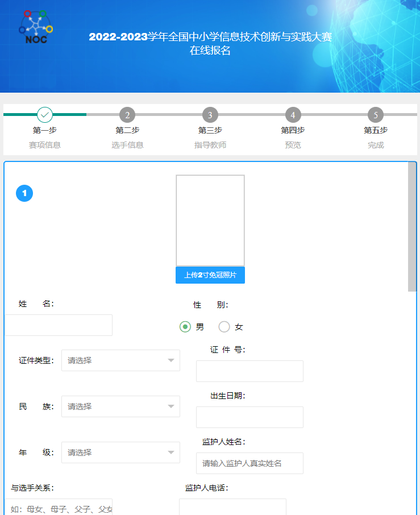Click the step one checkmark circle
420x515 pixels.
45,115
